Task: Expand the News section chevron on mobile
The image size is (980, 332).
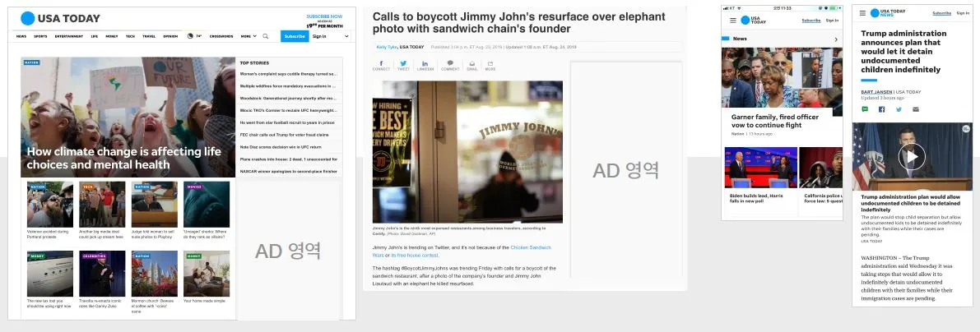Action: coord(836,39)
